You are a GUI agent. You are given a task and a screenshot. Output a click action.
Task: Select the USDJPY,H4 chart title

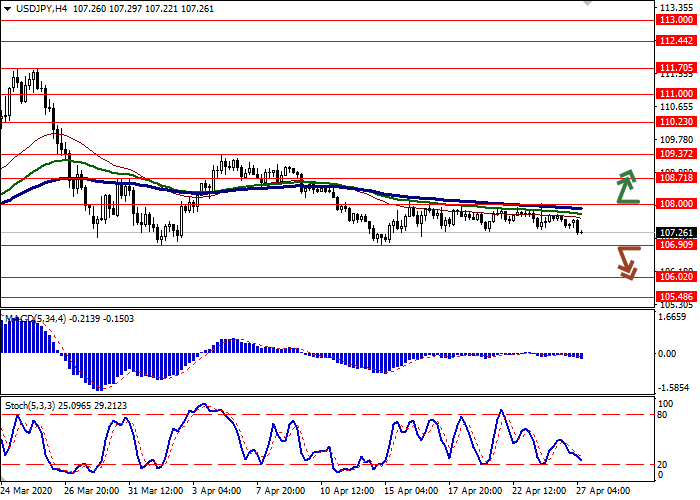tap(41, 8)
